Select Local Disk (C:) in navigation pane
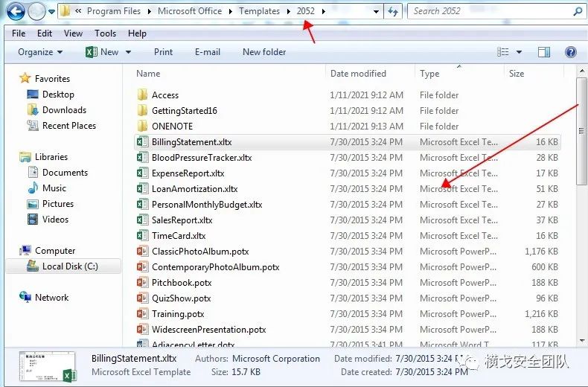588x387 pixels. click(70, 266)
